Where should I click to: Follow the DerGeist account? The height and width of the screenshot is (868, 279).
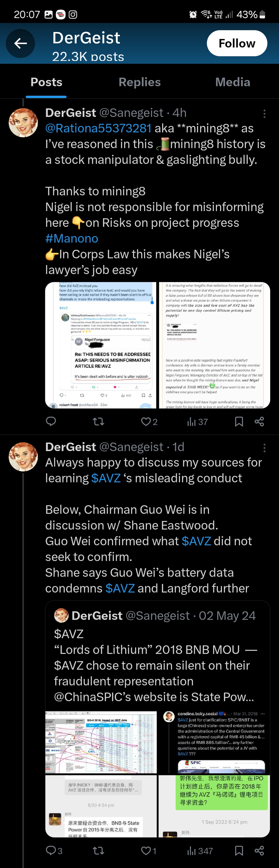(237, 43)
